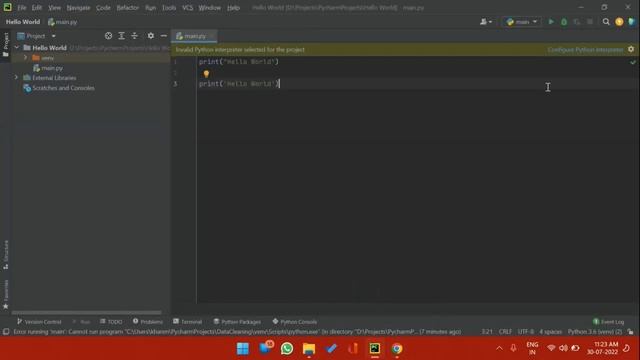
Task: Open the user account dropdown icon
Action: pos(486,22)
